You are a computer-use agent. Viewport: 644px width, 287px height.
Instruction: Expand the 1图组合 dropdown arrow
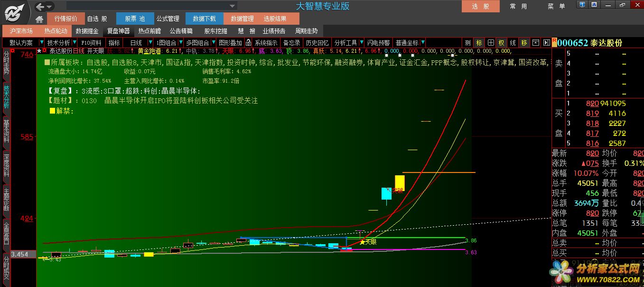click(x=181, y=42)
